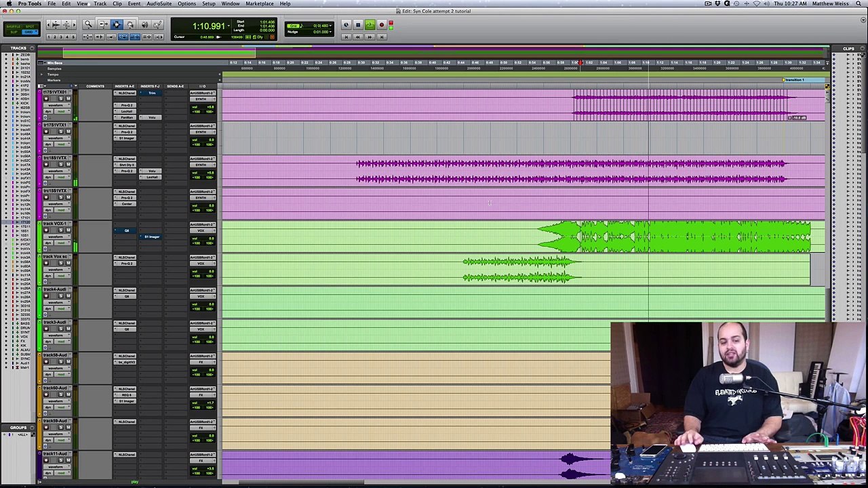
Task: Enable Shuffle edit mode
Action: coord(14,26)
